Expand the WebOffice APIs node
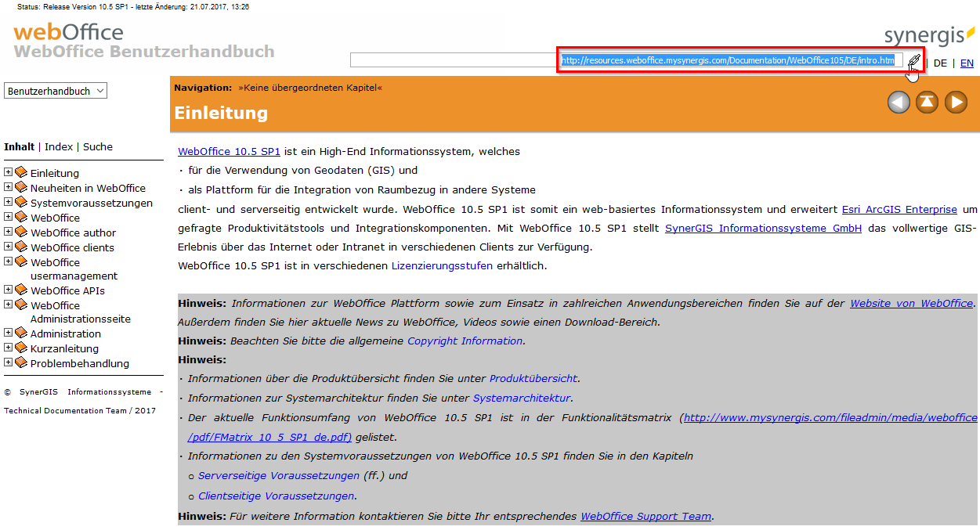The height and width of the screenshot is (530, 980). (8, 290)
